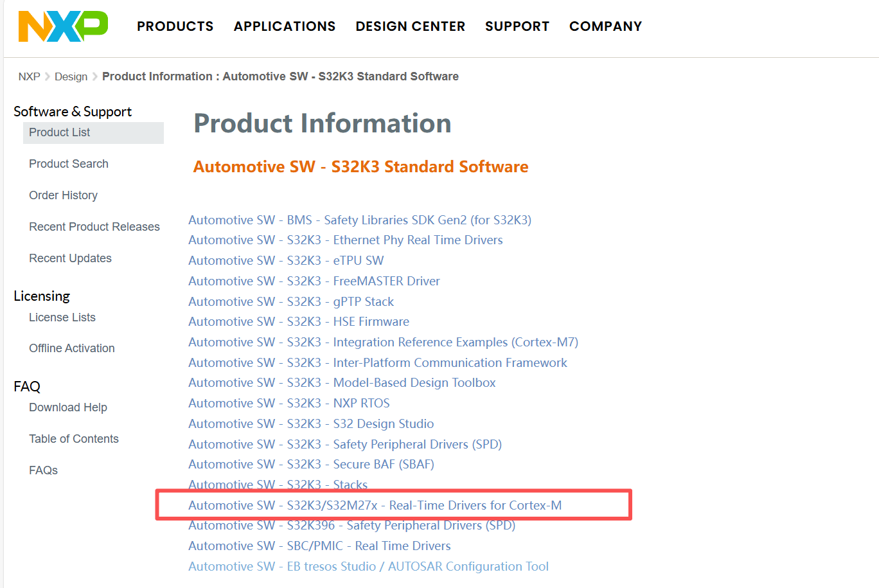Open BMS Safety Libraries SDK Gen2 link
Image resolution: width=879 pixels, height=588 pixels.
[x=360, y=220]
